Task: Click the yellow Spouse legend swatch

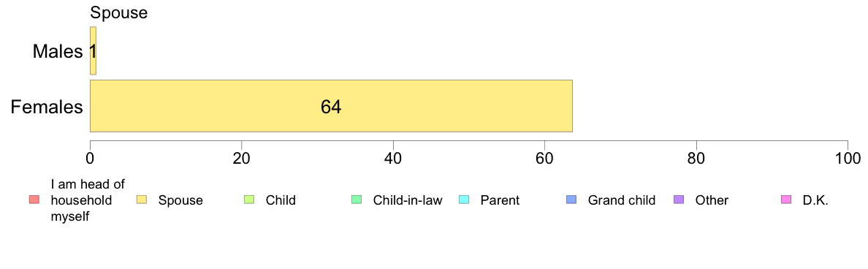Action: (141, 200)
